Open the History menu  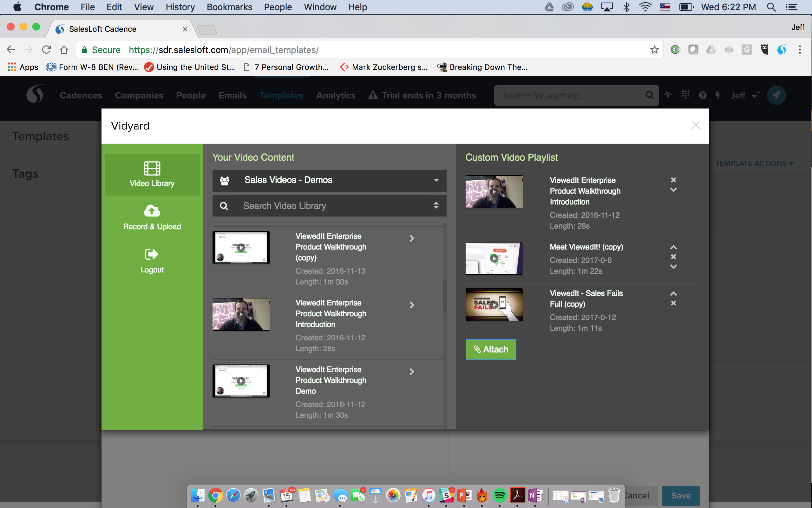pos(180,7)
